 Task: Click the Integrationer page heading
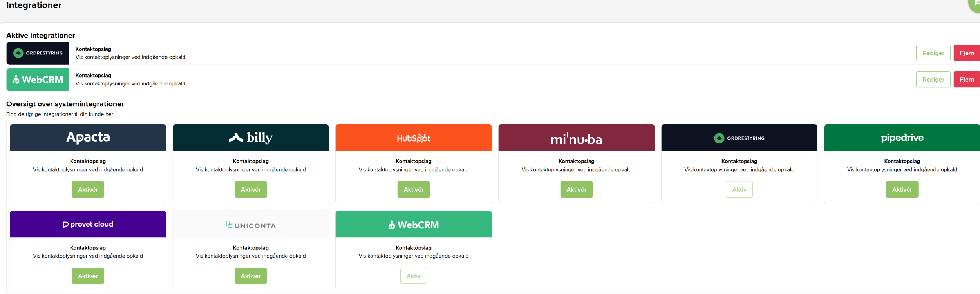(34, 5)
